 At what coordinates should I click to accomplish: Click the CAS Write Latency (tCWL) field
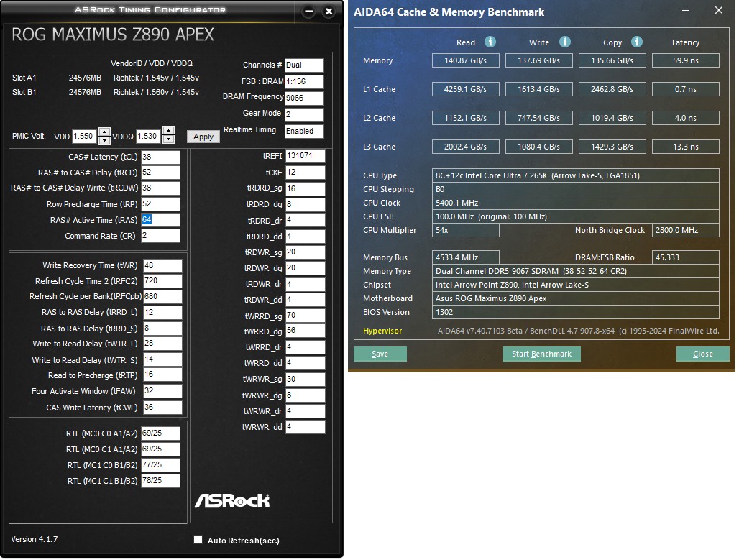pyautogui.click(x=162, y=408)
